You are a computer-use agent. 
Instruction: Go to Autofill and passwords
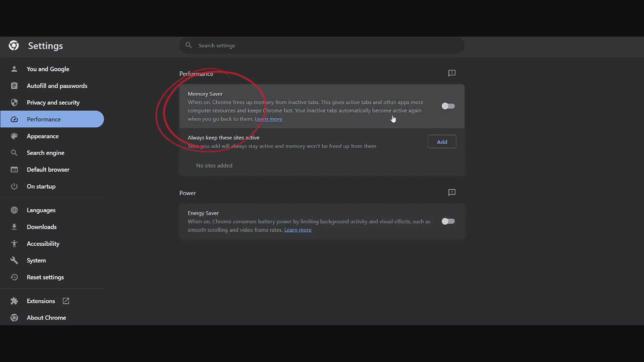(x=52, y=86)
